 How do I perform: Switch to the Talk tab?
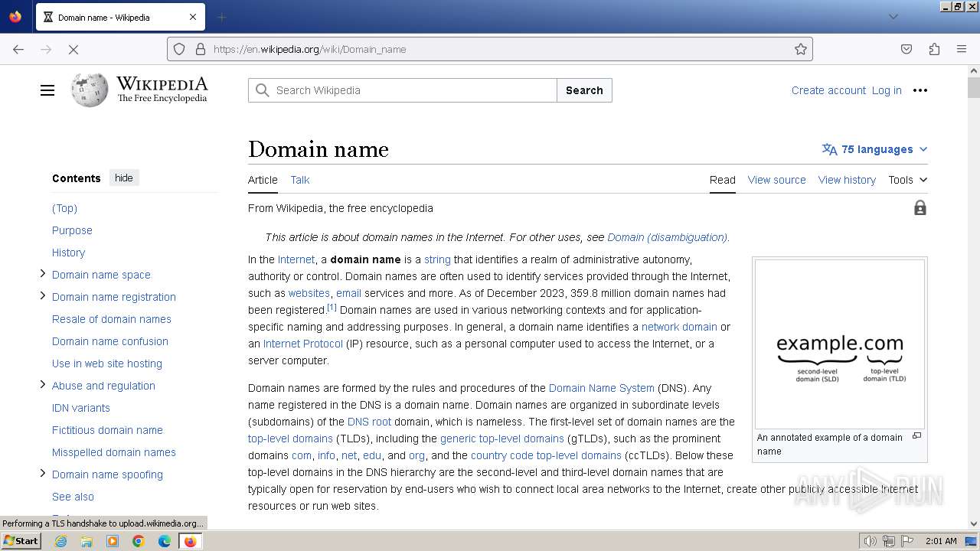tap(300, 180)
